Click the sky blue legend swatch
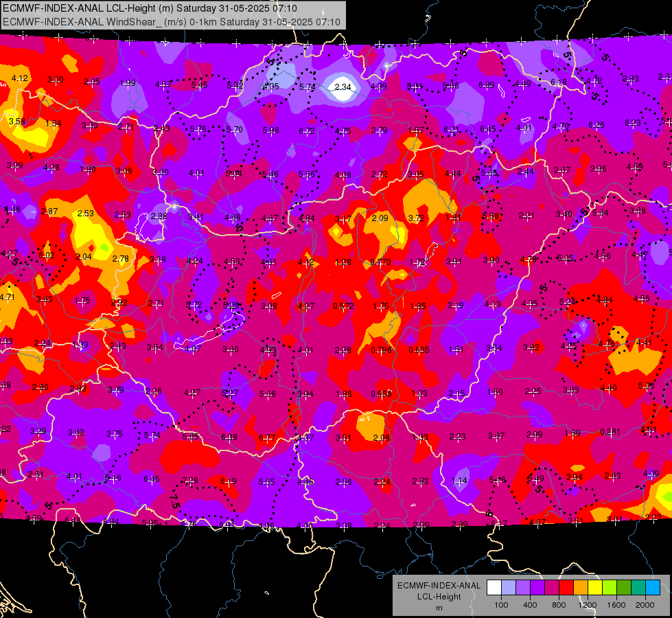672x618 pixels. pos(653,588)
